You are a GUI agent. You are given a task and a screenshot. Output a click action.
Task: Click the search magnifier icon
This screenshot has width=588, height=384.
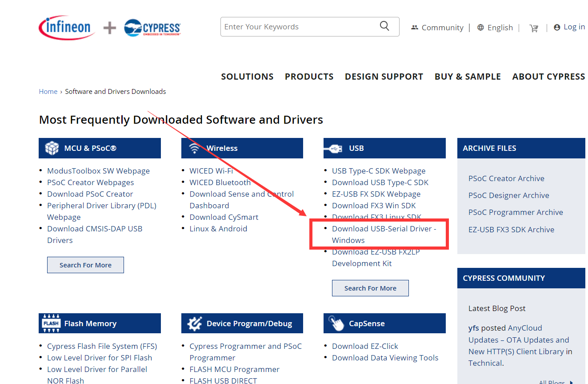(384, 26)
